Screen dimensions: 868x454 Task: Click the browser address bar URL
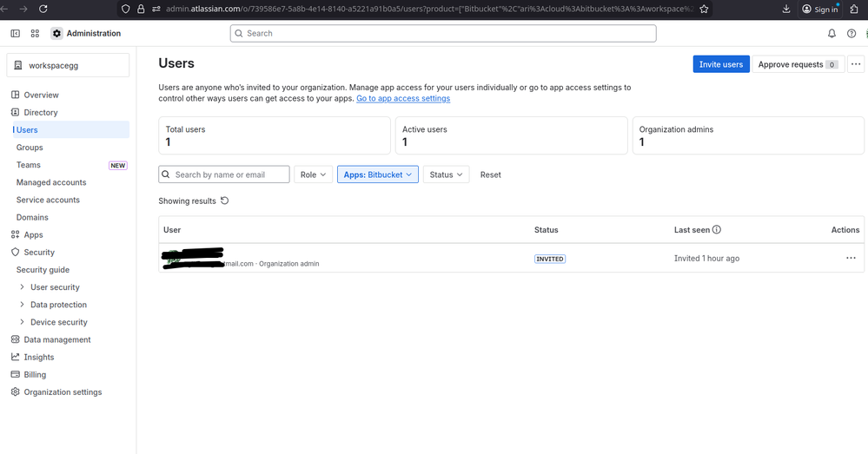429,9
